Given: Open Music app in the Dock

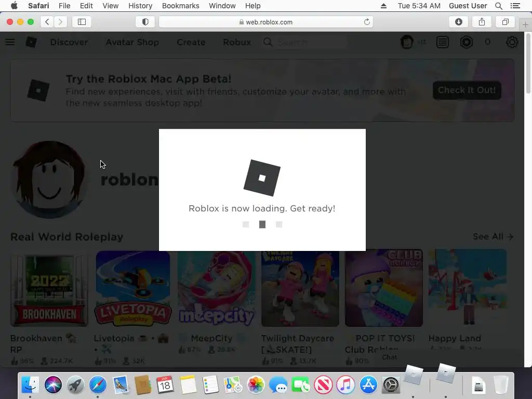Looking at the screenshot, I should [x=345, y=385].
